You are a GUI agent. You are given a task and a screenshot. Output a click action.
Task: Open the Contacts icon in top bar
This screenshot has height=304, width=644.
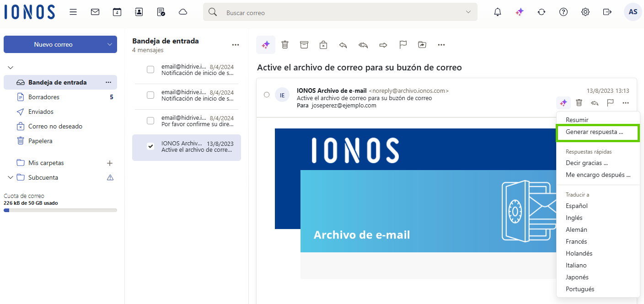pos(139,12)
